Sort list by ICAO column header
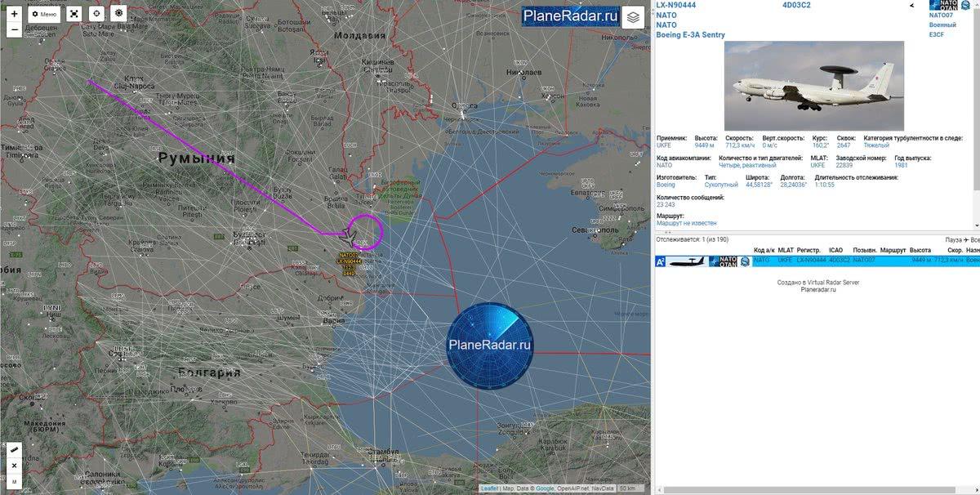The image size is (980, 495). (x=836, y=250)
